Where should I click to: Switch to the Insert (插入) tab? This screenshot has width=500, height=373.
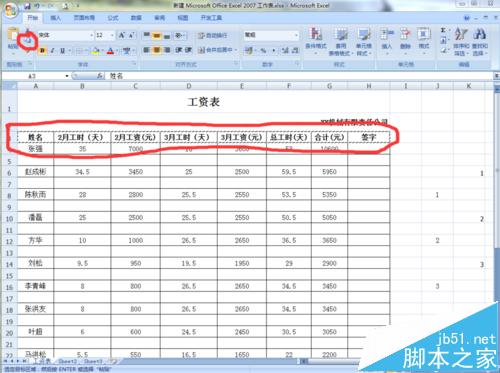pyautogui.click(x=55, y=18)
